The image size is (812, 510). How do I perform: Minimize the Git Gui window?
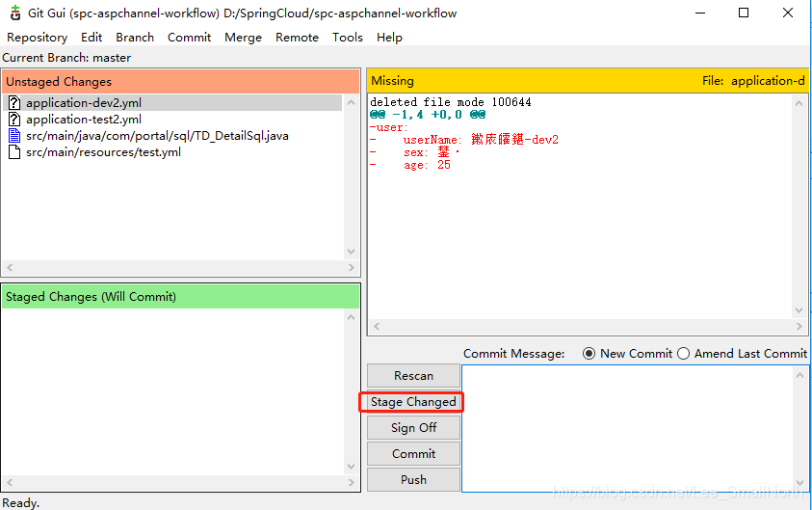pyautogui.click(x=700, y=13)
